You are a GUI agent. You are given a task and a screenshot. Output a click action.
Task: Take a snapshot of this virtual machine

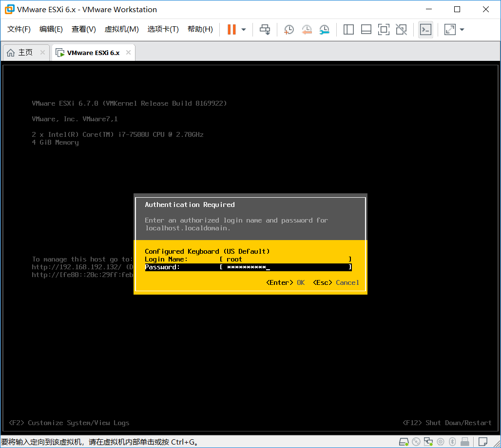click(x=289, y=30)
